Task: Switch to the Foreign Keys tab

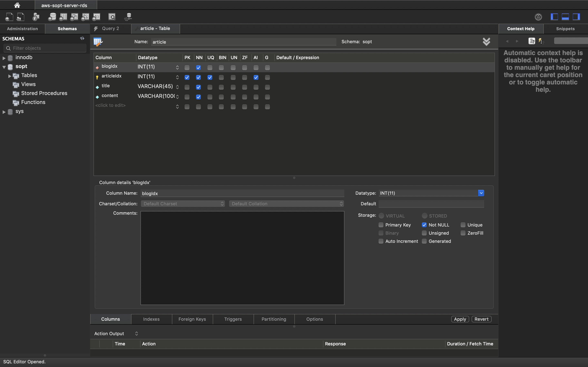Action: click(x=192, y=319)
